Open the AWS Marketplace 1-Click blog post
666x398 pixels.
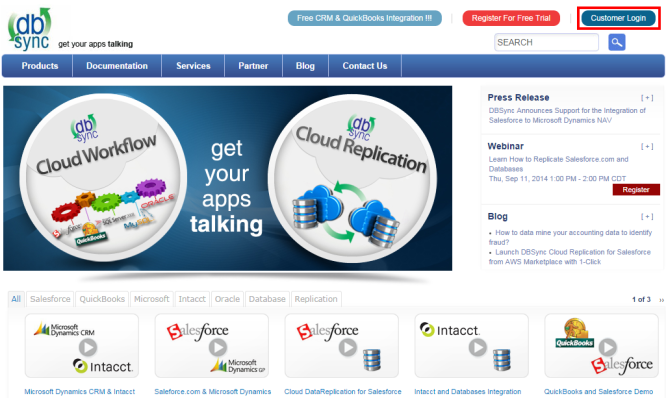click(570, 257)
